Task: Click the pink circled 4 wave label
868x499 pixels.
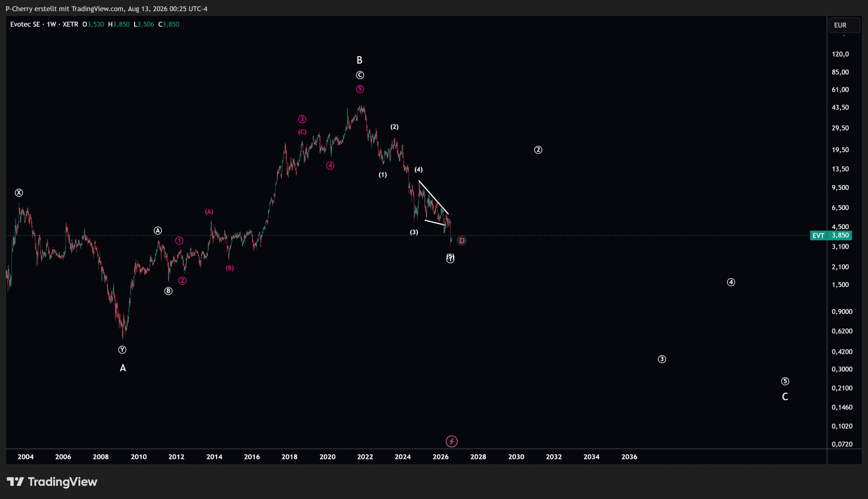Action: tap(330, 165)
